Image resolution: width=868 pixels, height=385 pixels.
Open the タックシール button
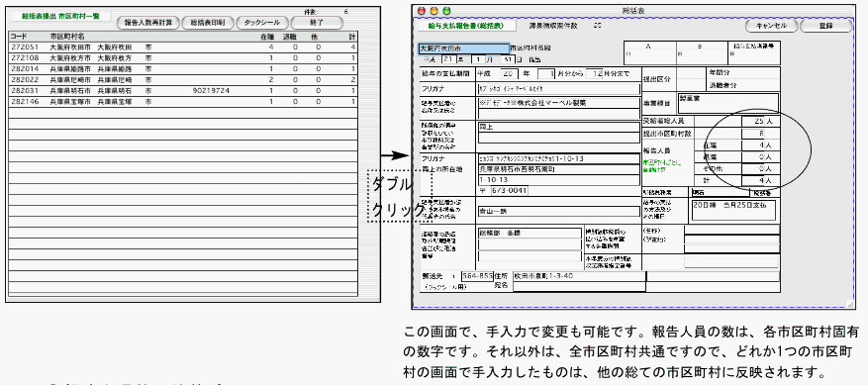click(262, 23)
